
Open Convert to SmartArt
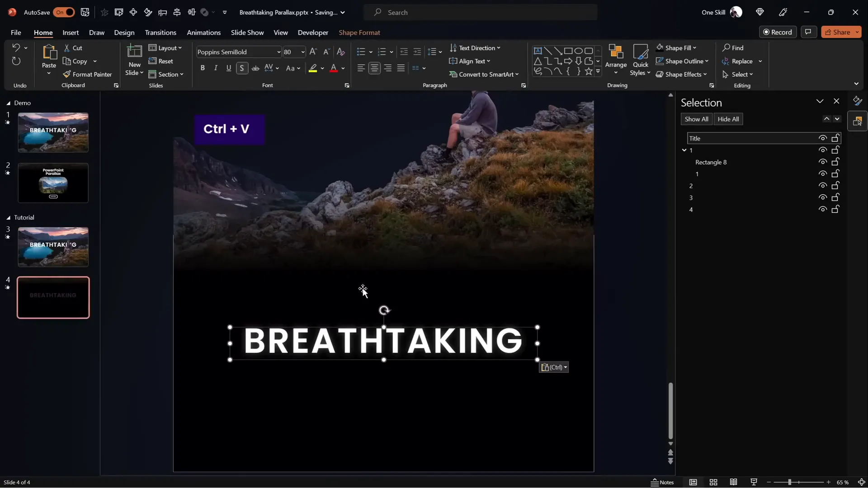coord(484,74)
